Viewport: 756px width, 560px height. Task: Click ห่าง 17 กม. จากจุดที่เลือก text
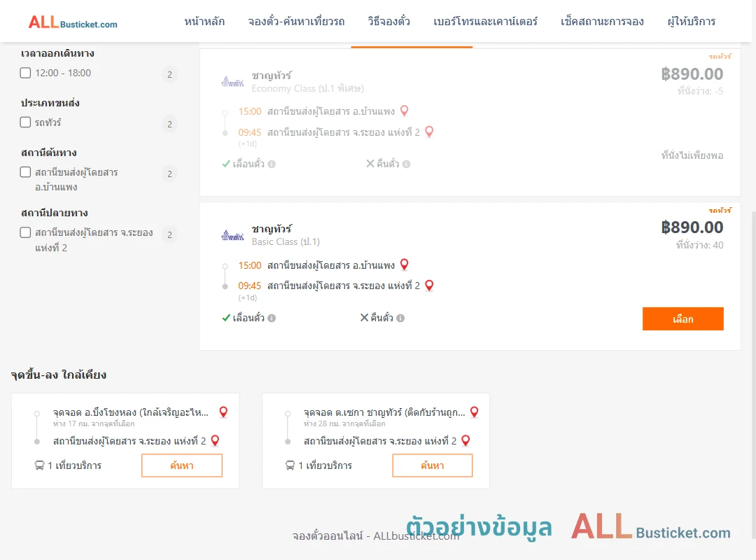click(94, 423)
